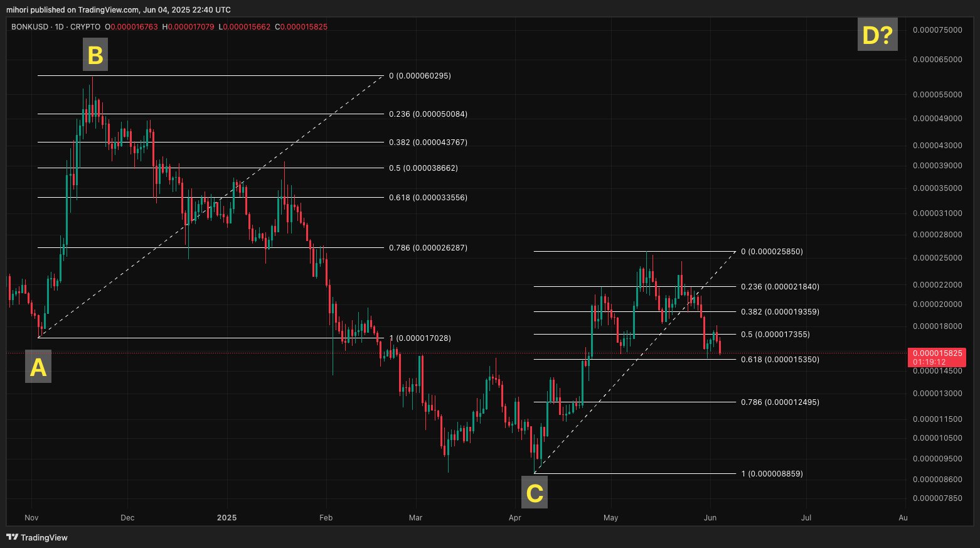
Task: Click the 0.236 (0.000021840) Fibonacci label
Action: coord(780,287)
